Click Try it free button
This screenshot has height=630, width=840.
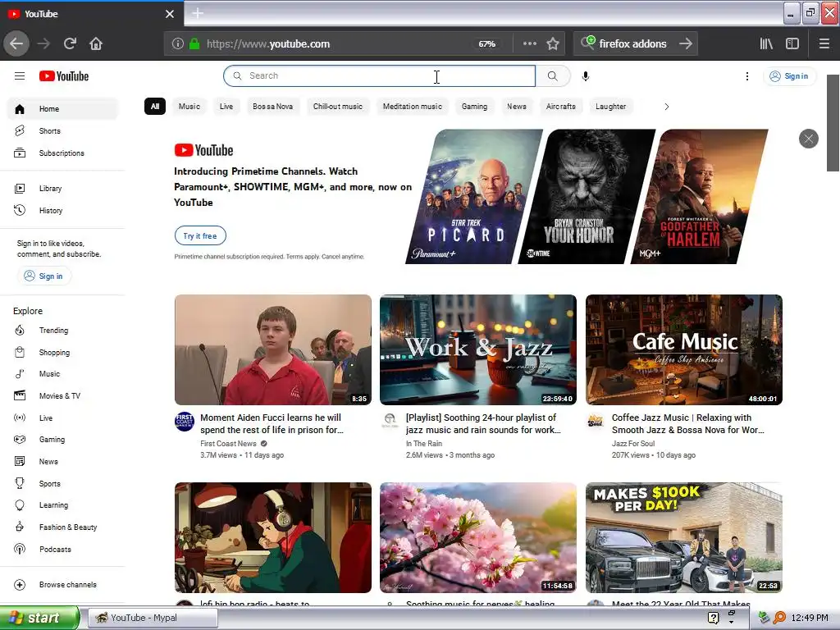point(200,235)
